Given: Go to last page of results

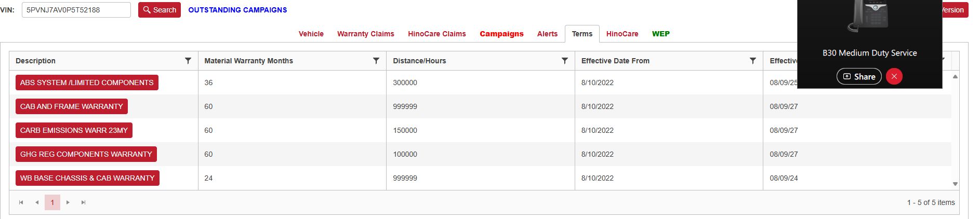Looking at the screenshot, I should [x=84, y=202].
